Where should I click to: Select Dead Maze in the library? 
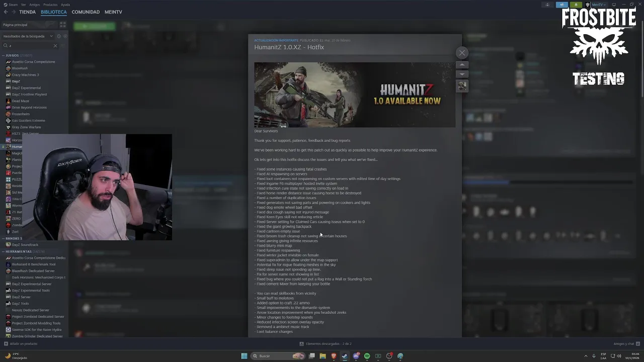(x=21, y=101)
